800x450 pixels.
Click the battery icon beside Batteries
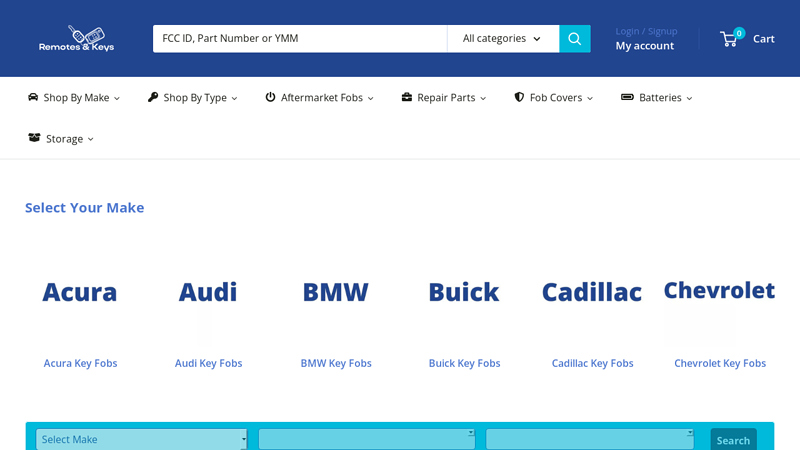coord(627,97)
